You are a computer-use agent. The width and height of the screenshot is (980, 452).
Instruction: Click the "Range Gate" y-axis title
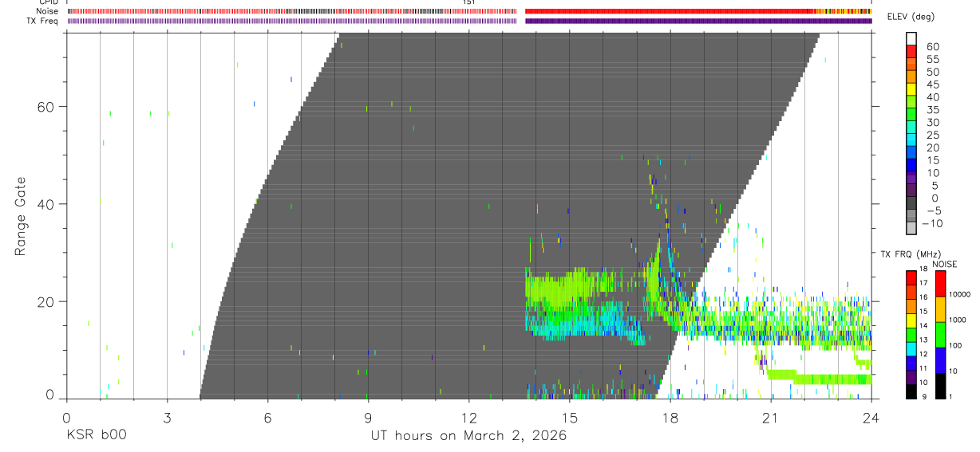[x=20, y=217]
